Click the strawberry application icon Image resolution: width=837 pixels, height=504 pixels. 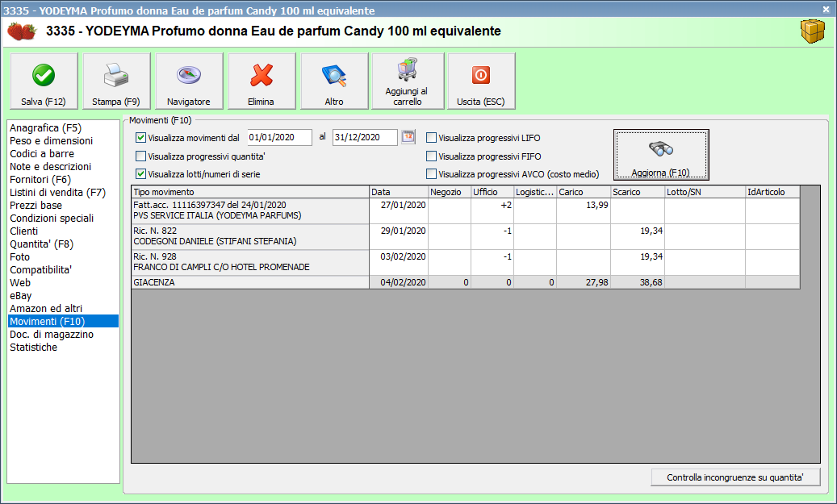click(21, 31)
